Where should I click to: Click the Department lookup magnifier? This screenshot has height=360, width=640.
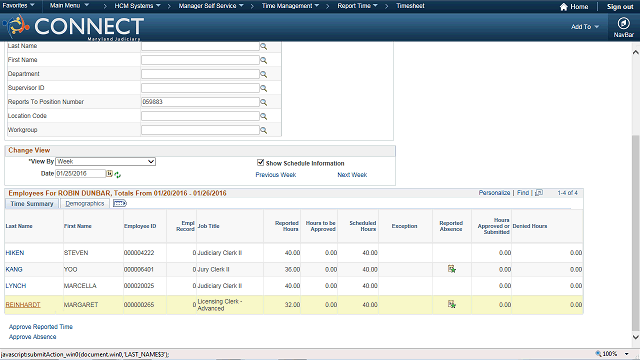point(264,74)
